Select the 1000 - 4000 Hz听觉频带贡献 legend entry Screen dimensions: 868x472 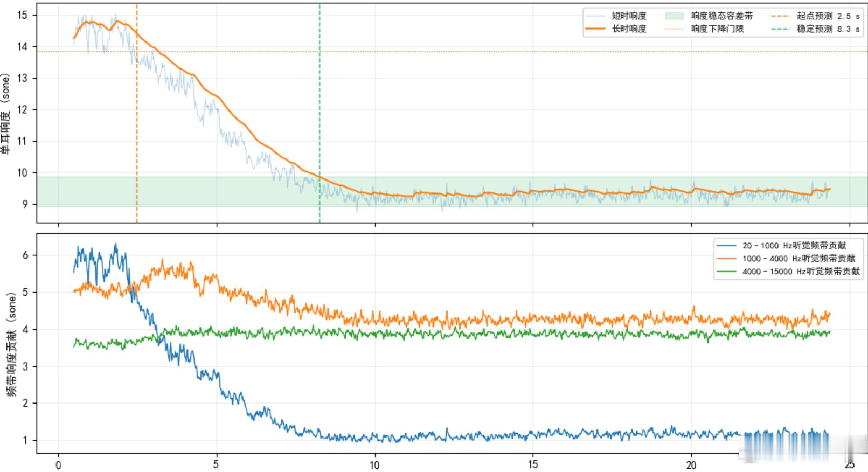(x=786, y=259)
